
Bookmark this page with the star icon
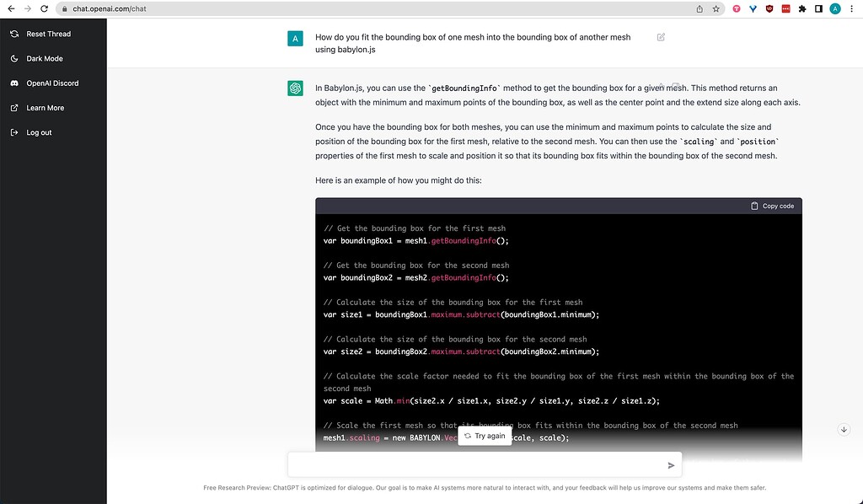pyautogui.click(x=716, y=8)
